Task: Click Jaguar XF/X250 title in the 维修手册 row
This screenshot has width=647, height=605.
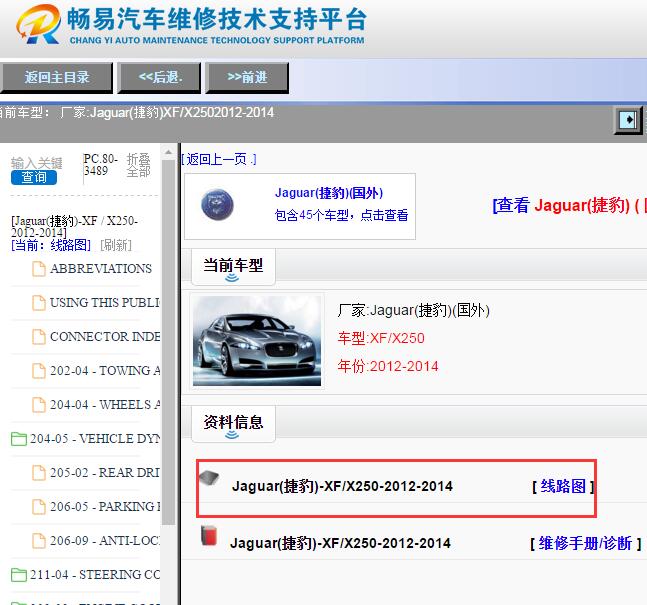Action: (x=340, y=543)
